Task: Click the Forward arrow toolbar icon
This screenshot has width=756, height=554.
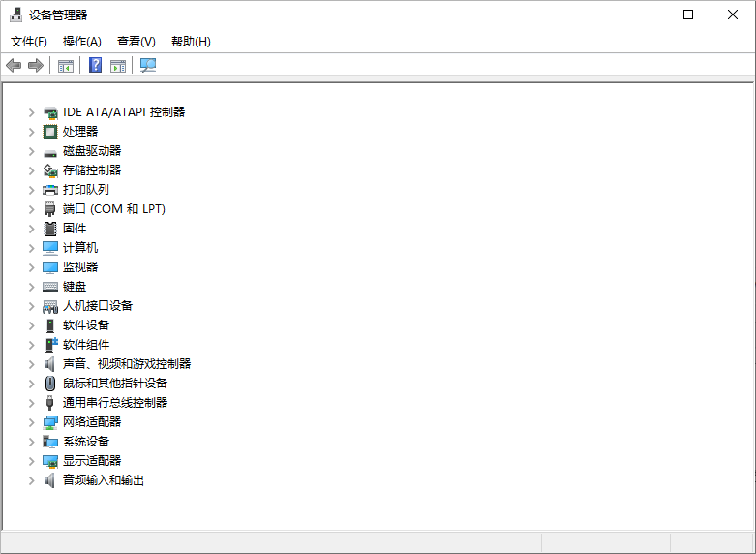Action: (36, 65)
